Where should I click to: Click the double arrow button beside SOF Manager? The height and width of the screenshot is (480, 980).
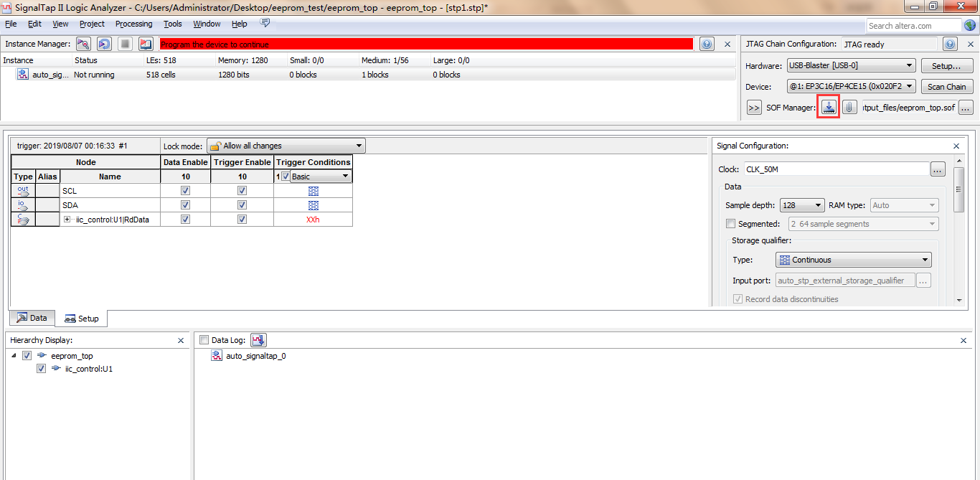(x=754, y=108)
